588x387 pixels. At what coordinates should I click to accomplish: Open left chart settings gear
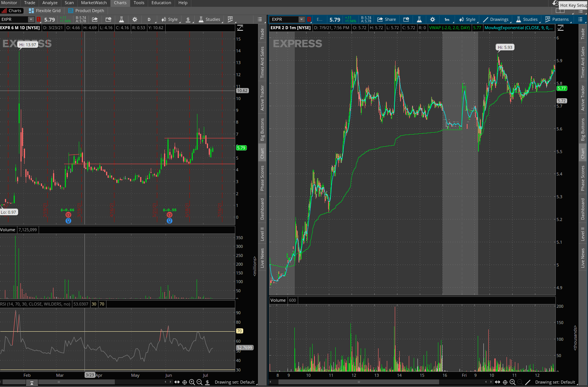[x=134, y=19]
